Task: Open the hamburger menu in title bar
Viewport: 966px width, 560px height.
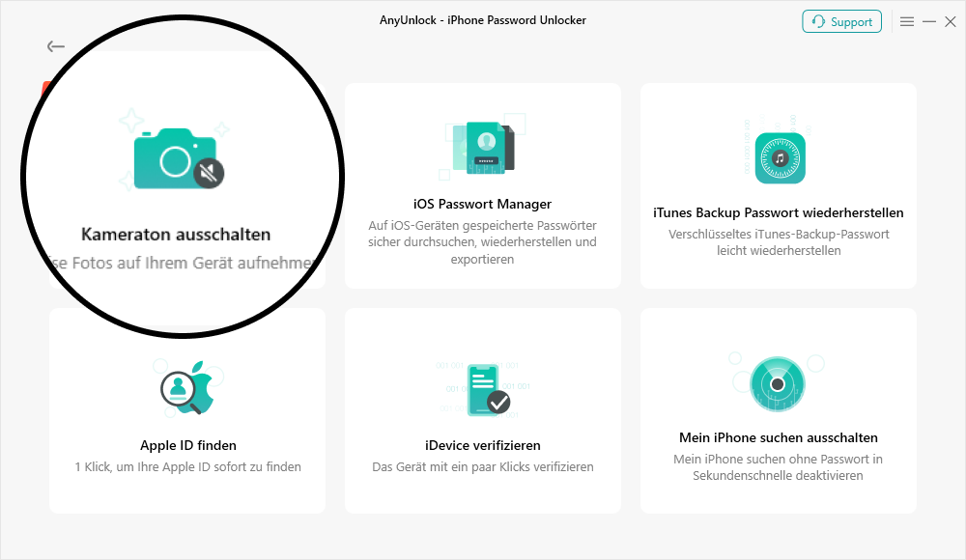Action: click(x=907, y=21)
